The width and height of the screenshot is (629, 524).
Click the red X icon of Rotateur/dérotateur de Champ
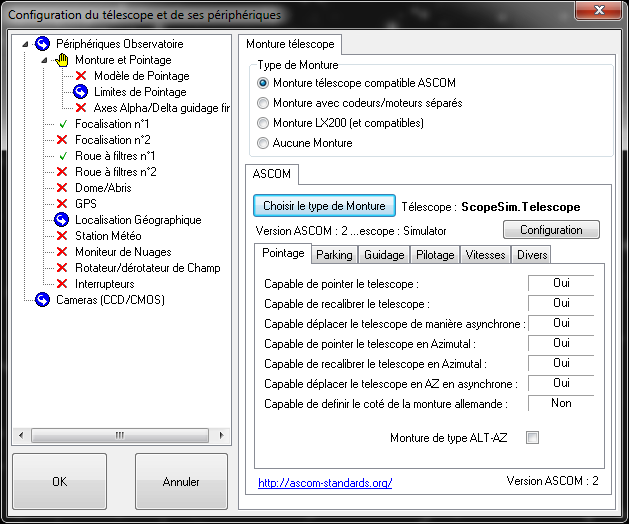62,268
